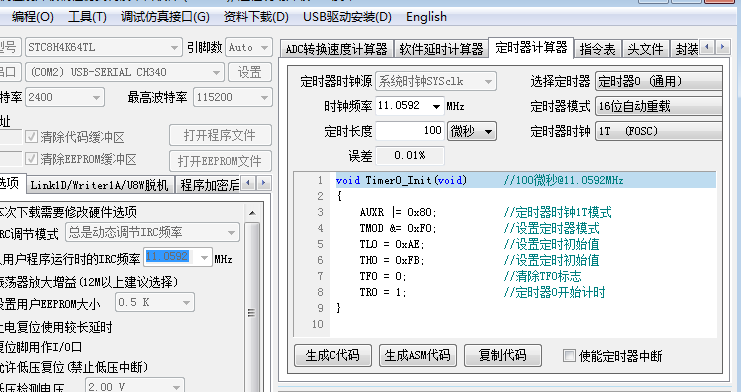The height and width of the screenshot is (392, 741).
Task: Open the 最高波特率 115200 dropdown
Action: pyautogui.click(x=233, y=97)
